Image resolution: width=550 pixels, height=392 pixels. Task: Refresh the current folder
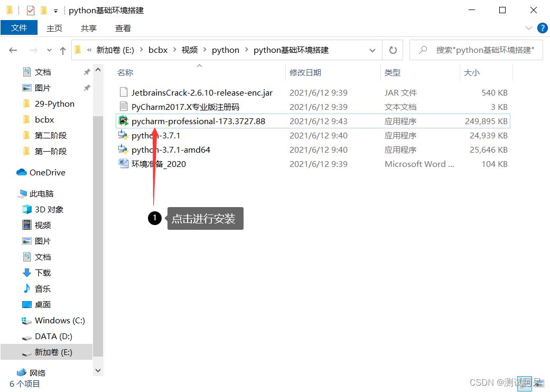click(x=393, y=50)
